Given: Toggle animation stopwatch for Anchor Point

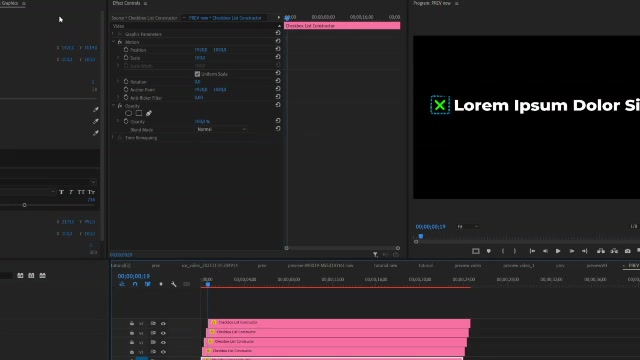Looking at the screenshot, I should point(126,89).
